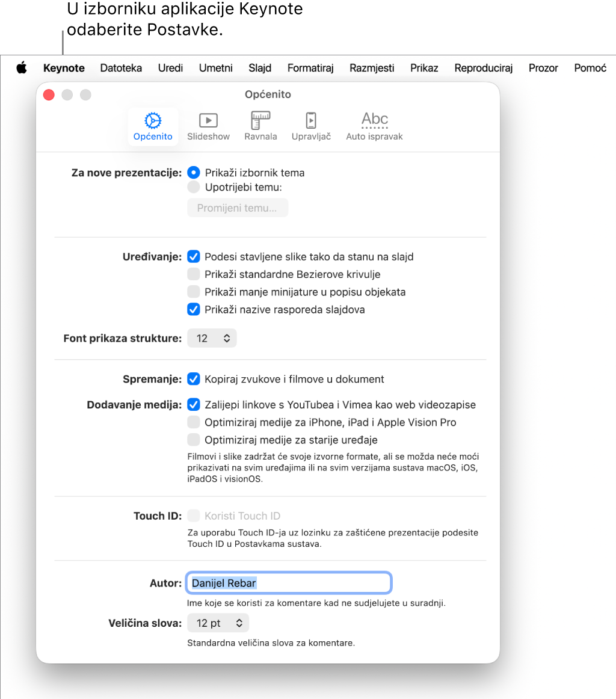Open the Apple menu
This screenshot has width=616, height=699.
pos(22,68)
